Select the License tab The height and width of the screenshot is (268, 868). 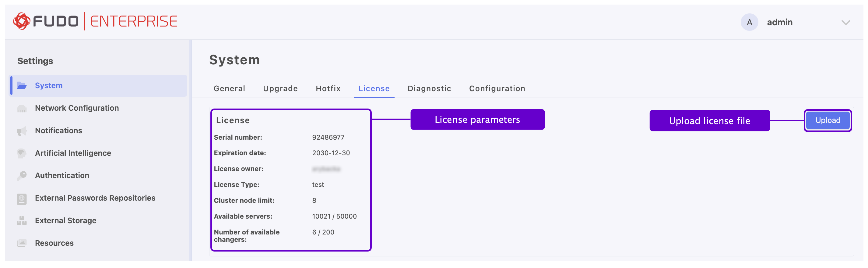[374, 88]
